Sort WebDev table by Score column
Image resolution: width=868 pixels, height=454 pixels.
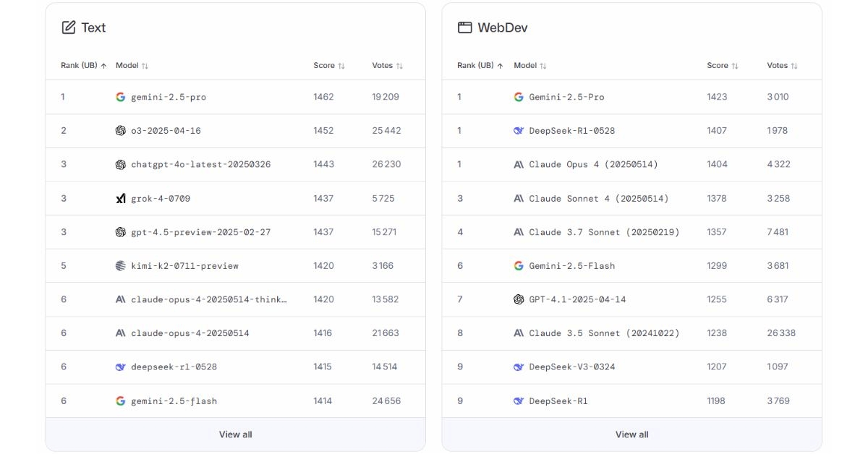723,65
